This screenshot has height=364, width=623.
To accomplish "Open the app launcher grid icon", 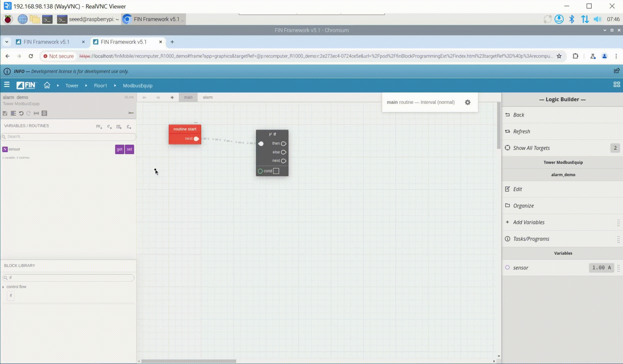I will click(617, 85).
